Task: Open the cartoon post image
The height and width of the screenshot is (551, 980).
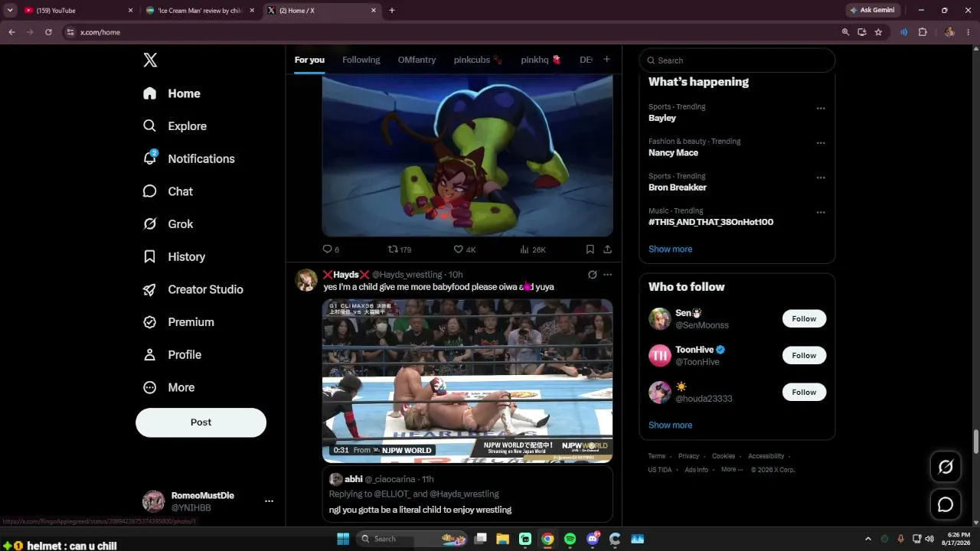Action: (467, 155)
